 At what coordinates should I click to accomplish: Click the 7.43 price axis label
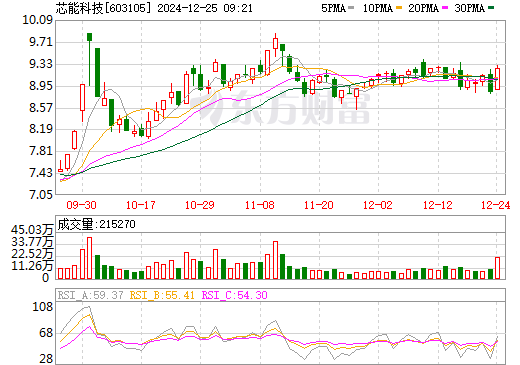tap(41, 173)
